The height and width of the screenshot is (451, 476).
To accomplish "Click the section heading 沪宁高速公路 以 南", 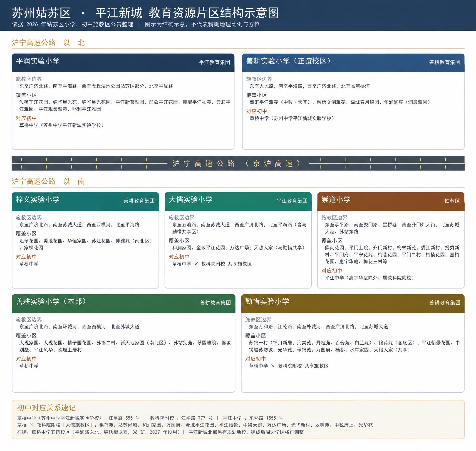I will point(48,181).
